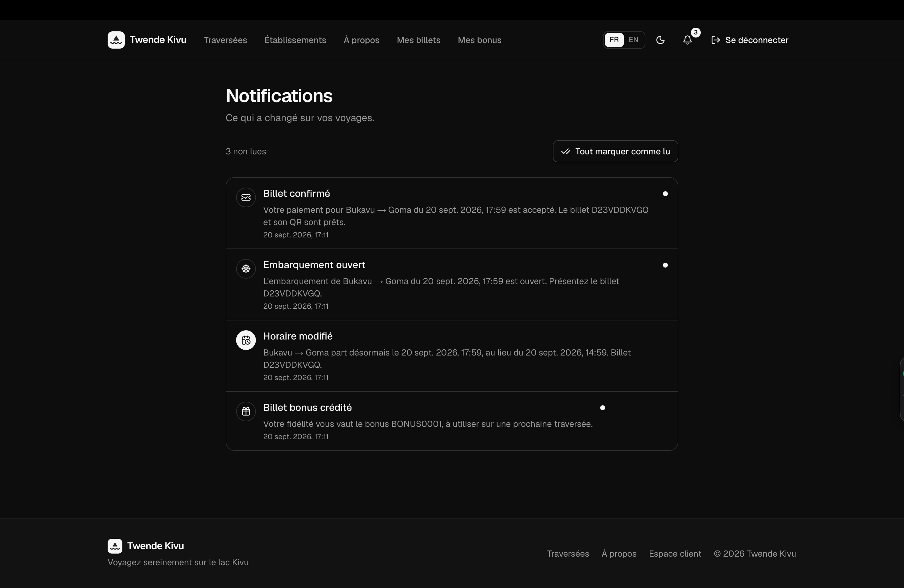The height and width of the screenshot is (588, 904).
Task: Click the footer Twende Kivu logo icon
Action: click(115, 546)
